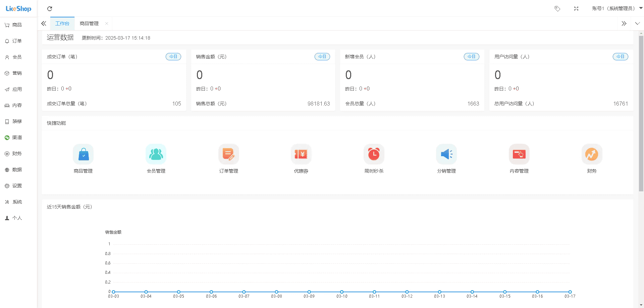Click the tag icon in header
This screenshot has width=644, height=308.
click(557, 9)
